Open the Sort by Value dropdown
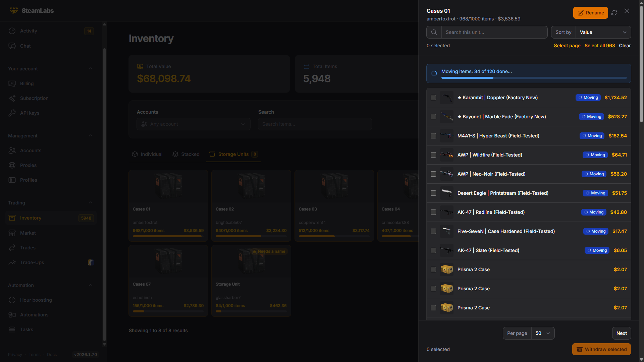 (603, 32)
